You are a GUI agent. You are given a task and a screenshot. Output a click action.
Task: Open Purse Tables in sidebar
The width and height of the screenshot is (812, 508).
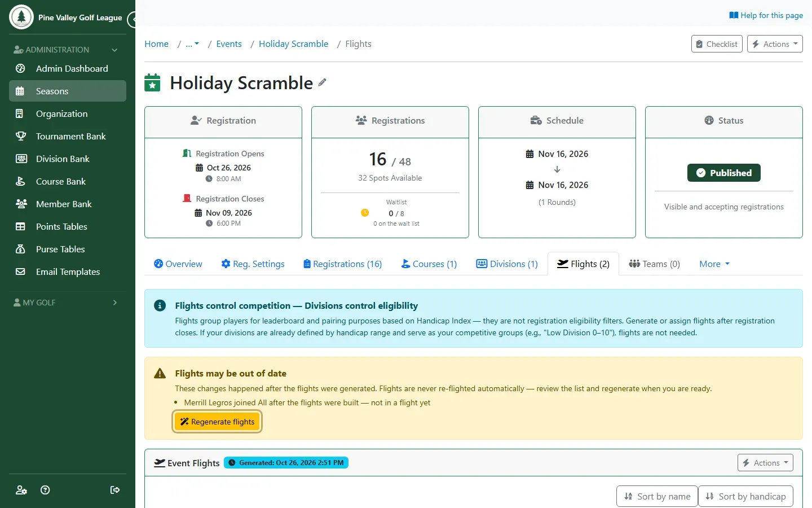coord(68,249)
